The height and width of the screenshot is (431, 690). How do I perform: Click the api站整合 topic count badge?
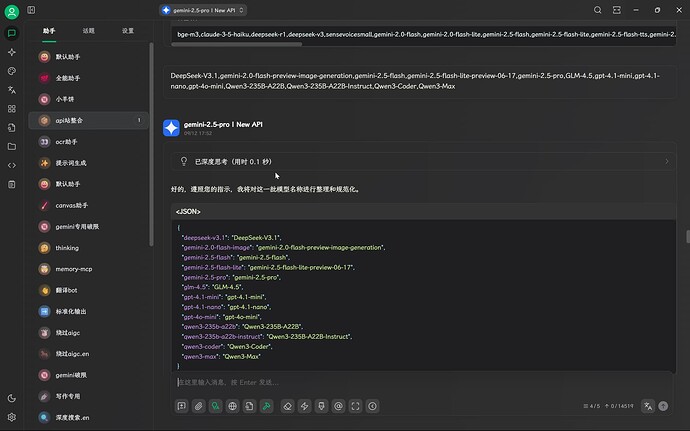coord(139,120)
